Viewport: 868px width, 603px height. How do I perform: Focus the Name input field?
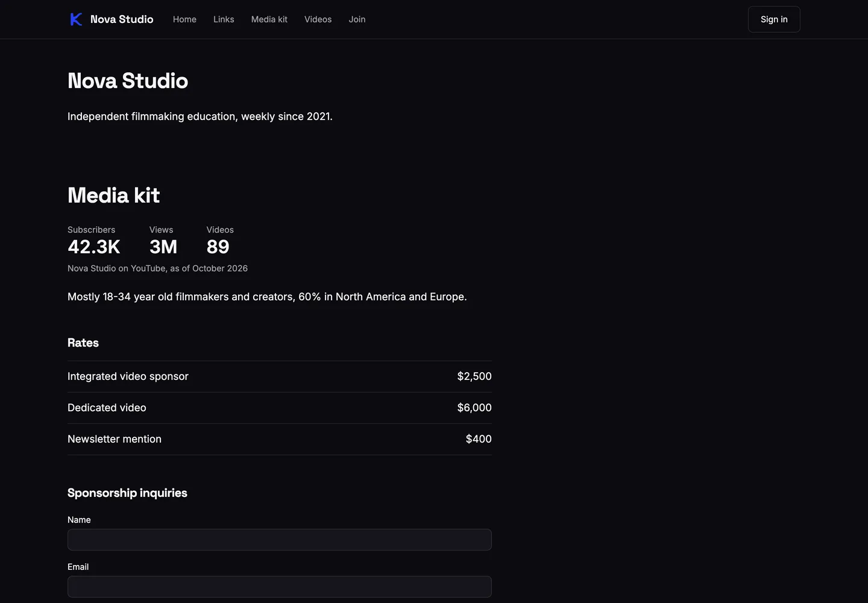[x=280, y=540]
